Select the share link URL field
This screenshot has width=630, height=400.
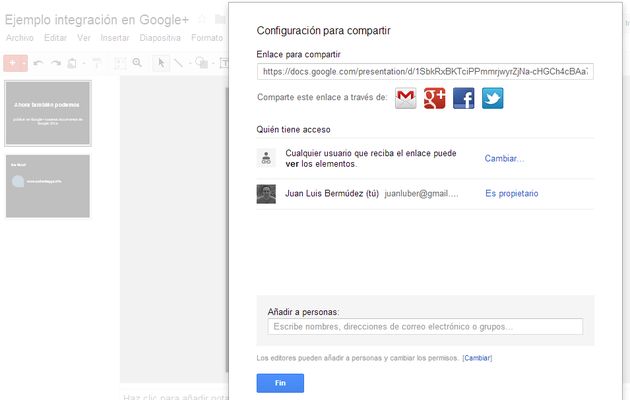(425, 72)
